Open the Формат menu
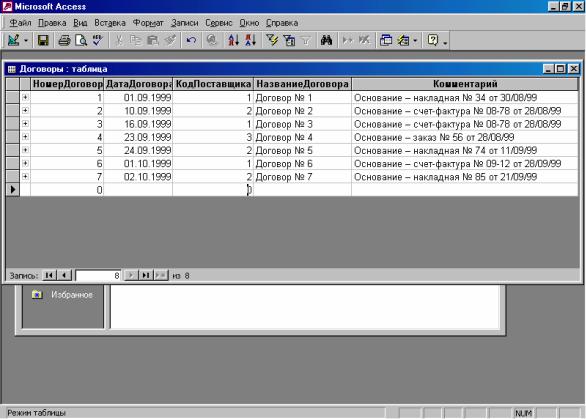 pyautogui.click(x=148, y=23)
